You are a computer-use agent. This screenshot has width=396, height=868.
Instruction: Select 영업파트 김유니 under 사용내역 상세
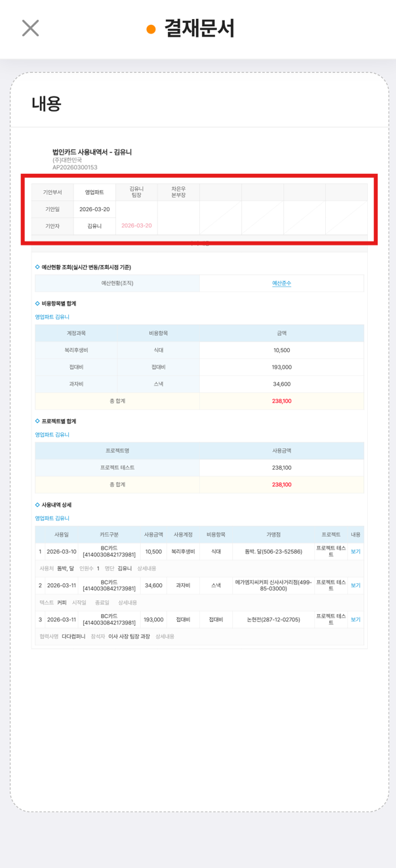pyautogui.click(x=52, y=518)
